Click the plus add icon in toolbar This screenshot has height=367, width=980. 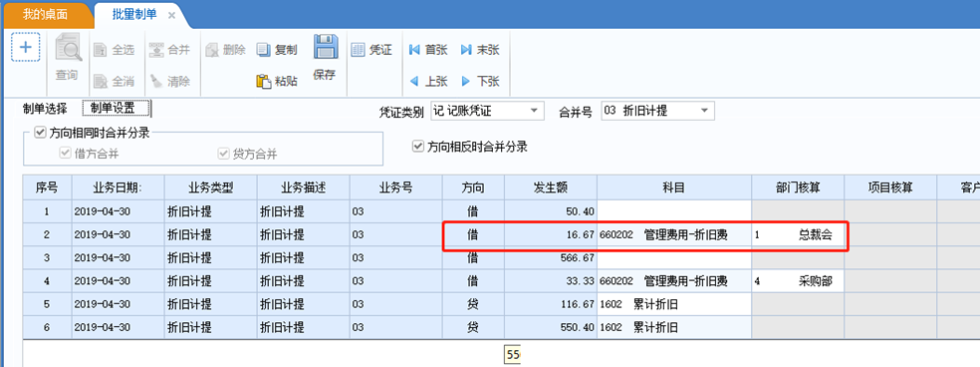26,48
